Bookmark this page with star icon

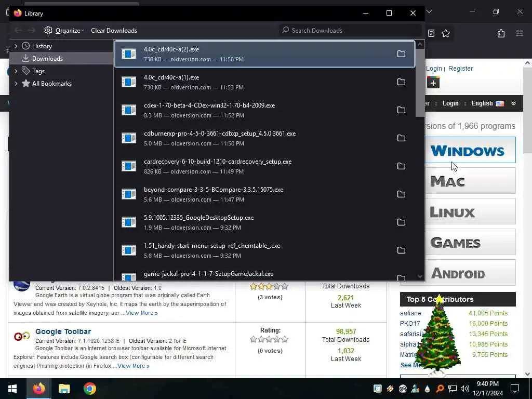446,33
